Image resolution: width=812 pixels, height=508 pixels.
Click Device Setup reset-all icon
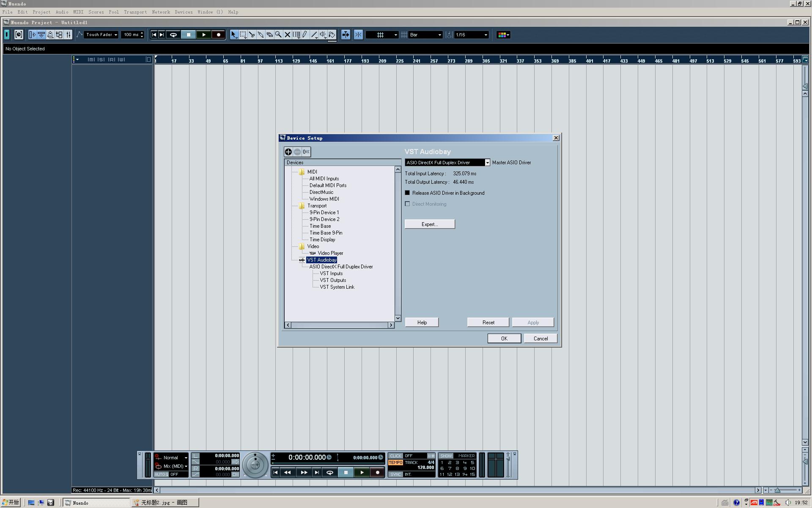tap(306, 152)
